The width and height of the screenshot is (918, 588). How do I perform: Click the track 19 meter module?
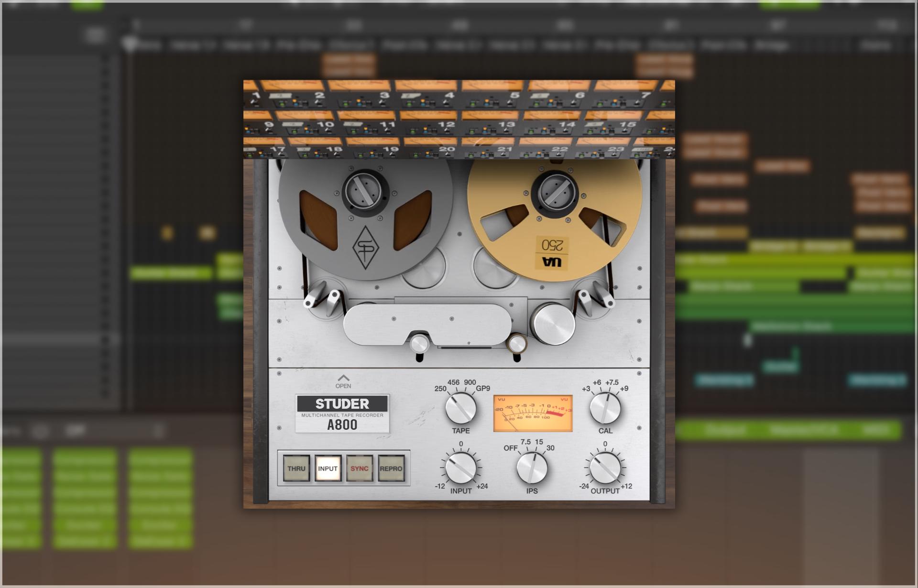372,148
